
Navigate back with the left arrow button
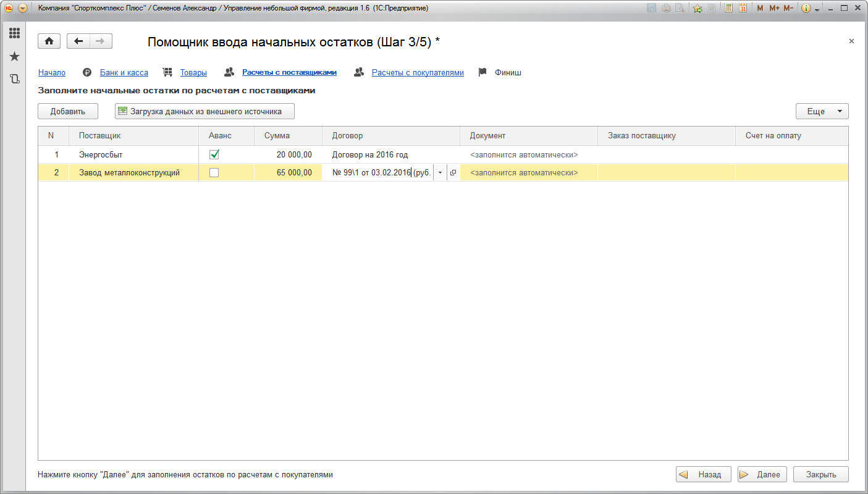pos(78,41)
